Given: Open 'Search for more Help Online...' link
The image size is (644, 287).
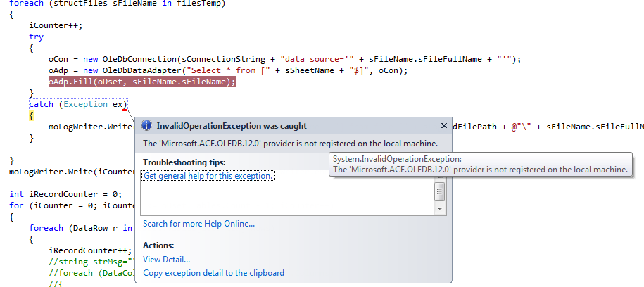Looking at the screenshot, I should (198, 224).
